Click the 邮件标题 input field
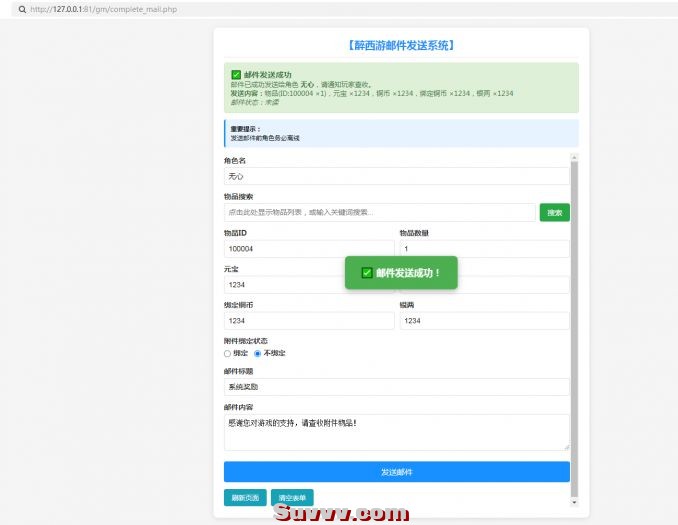Viewport: 678px width, 525px height. tap(396, 387)
